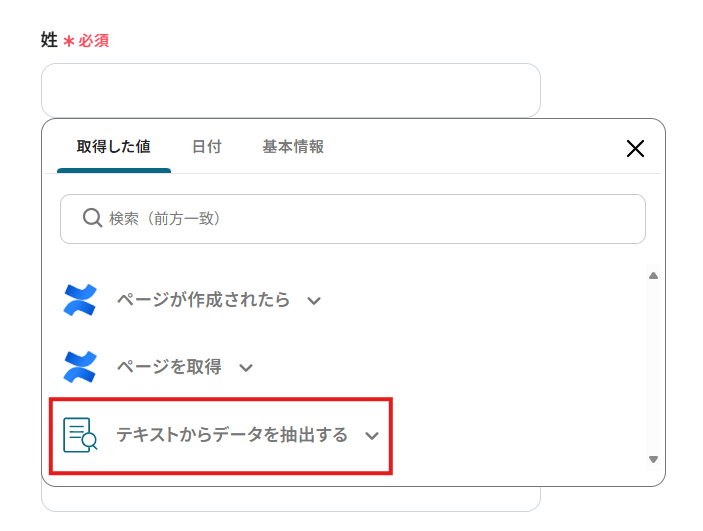Close the value picker with the X

[635, 149]
